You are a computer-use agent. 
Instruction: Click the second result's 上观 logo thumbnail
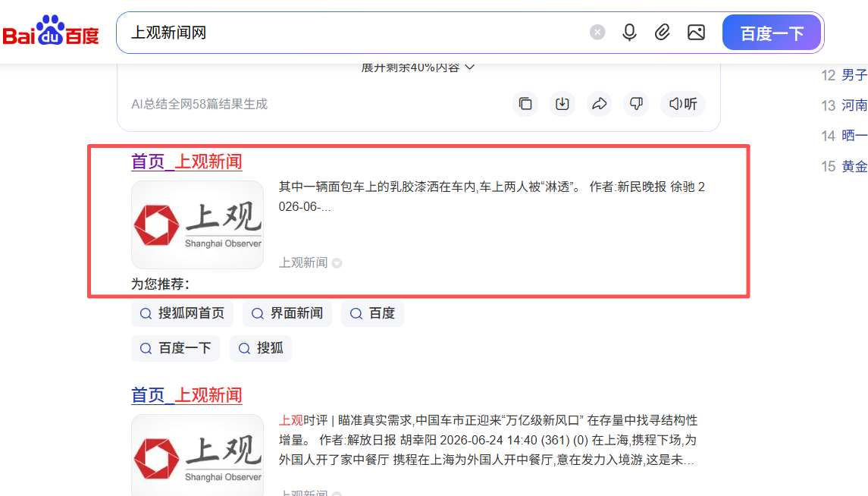pos(198,455)
